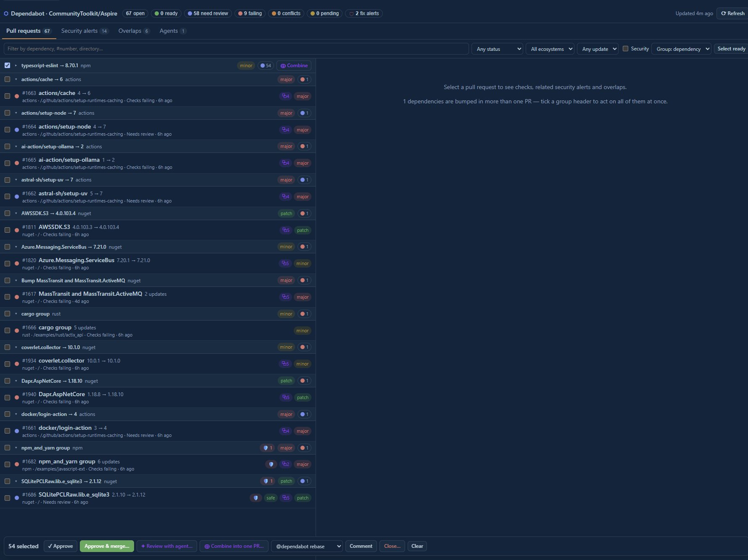The width and height of the screenshot is (748, 560).
Task: Click the Select ready button
Action: point(731,49)
